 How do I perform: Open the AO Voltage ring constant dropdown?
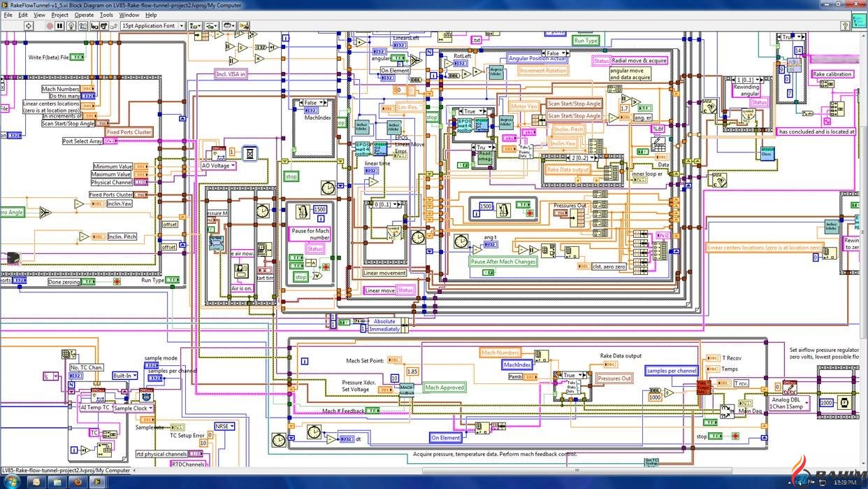tap(233, 166)
